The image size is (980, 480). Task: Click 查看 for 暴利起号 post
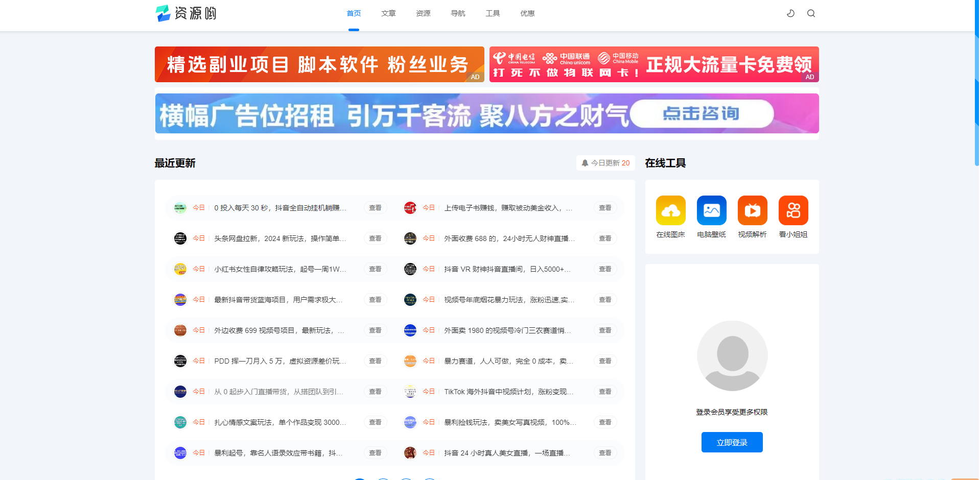point(376,453)
